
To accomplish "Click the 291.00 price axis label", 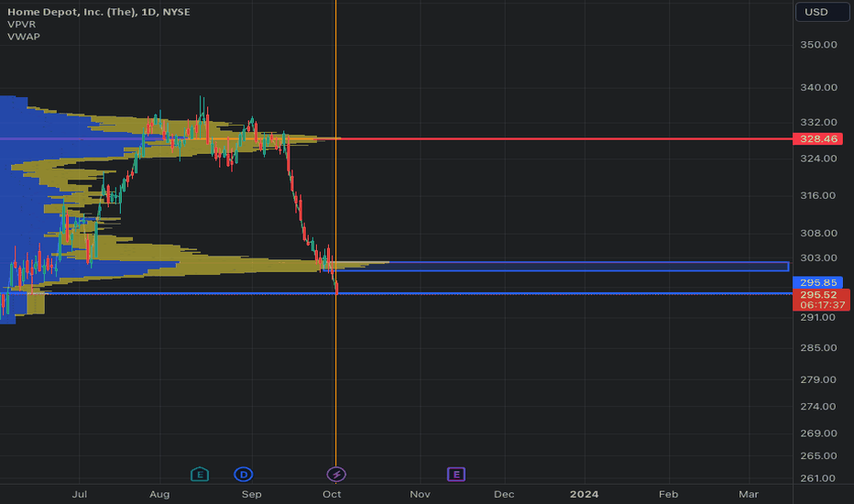I will click(x=818, y=317).
